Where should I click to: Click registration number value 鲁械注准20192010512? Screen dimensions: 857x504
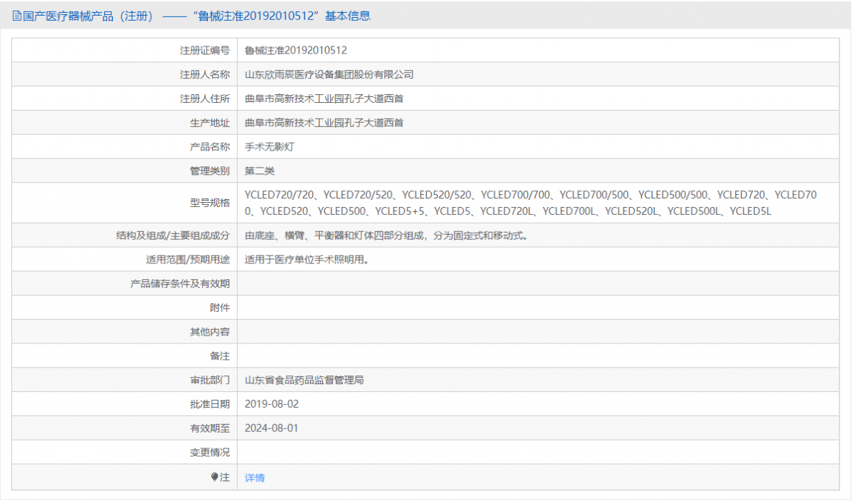tap(296, 51)
